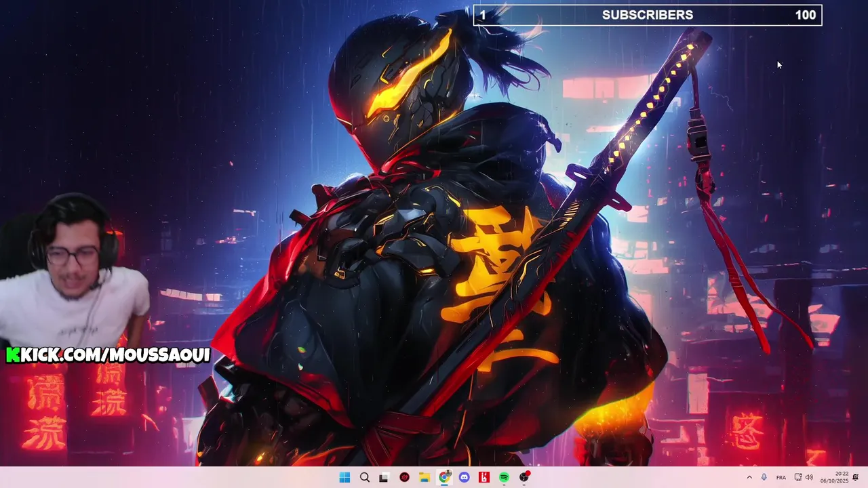The image size is (868, 488).
Task: Open Task View in taskbar
Action: (x=384, y=477)
